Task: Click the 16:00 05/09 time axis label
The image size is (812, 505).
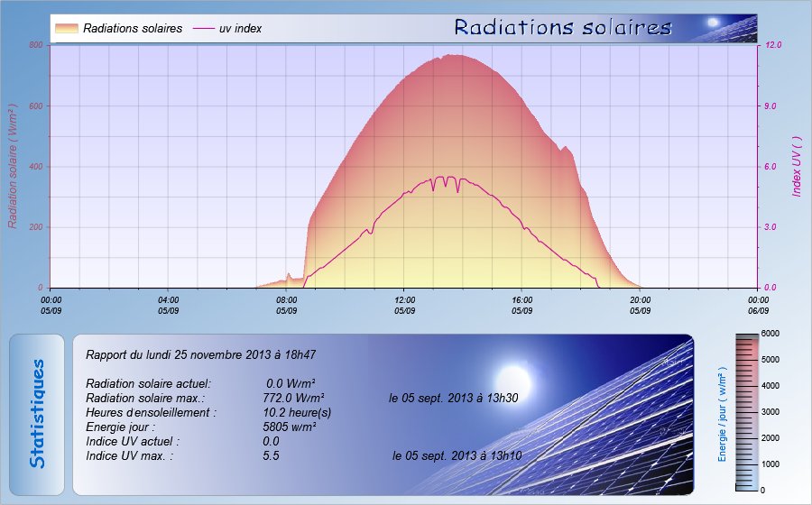Action: (521, 305)
